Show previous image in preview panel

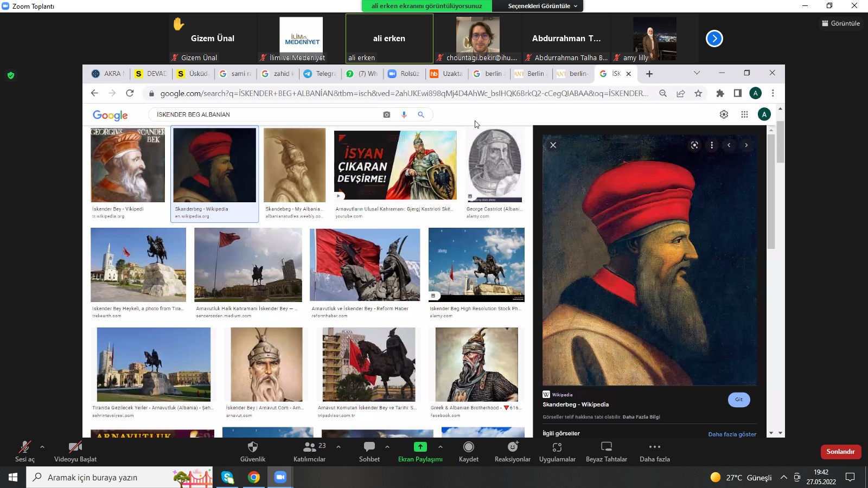pos(729,145)
